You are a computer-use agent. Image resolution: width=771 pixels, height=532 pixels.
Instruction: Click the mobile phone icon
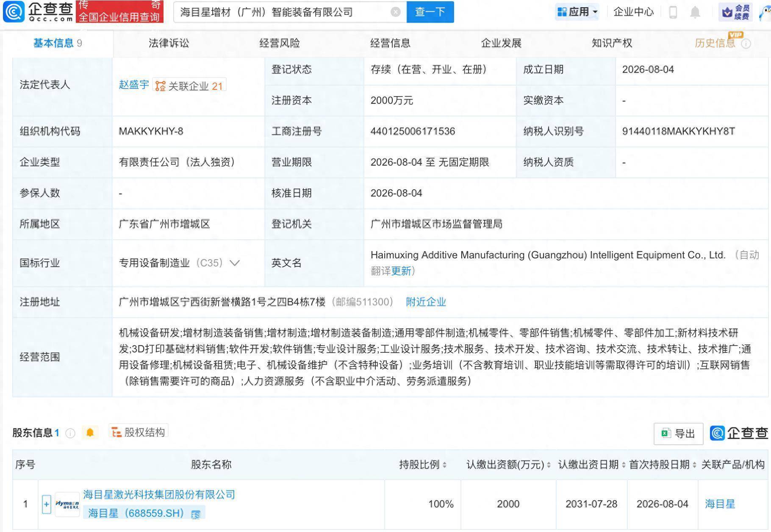[x=673, y=12]
